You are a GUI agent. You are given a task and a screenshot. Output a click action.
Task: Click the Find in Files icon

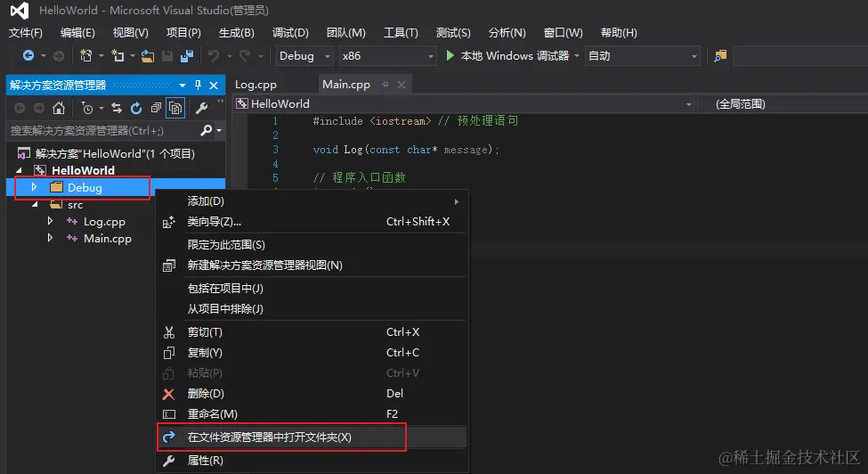point(719,56)
